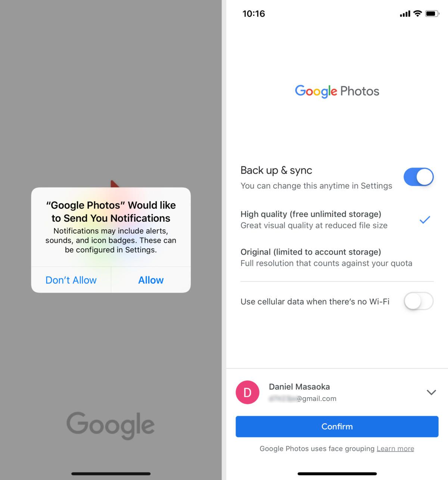Tap the 10:16 clock in status bar
Viewport: 448px width, 480px height.
pyautogui.click(x=253, y=14)
